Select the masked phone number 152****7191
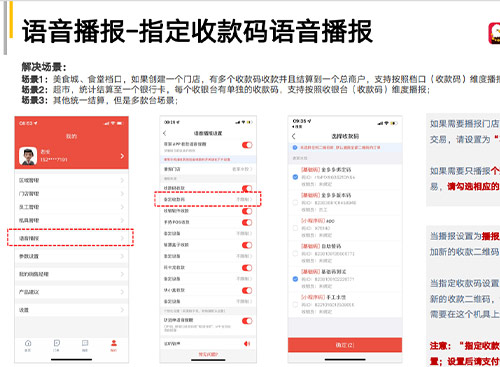Viewport: 500px width, 367px height. point(54,160)
